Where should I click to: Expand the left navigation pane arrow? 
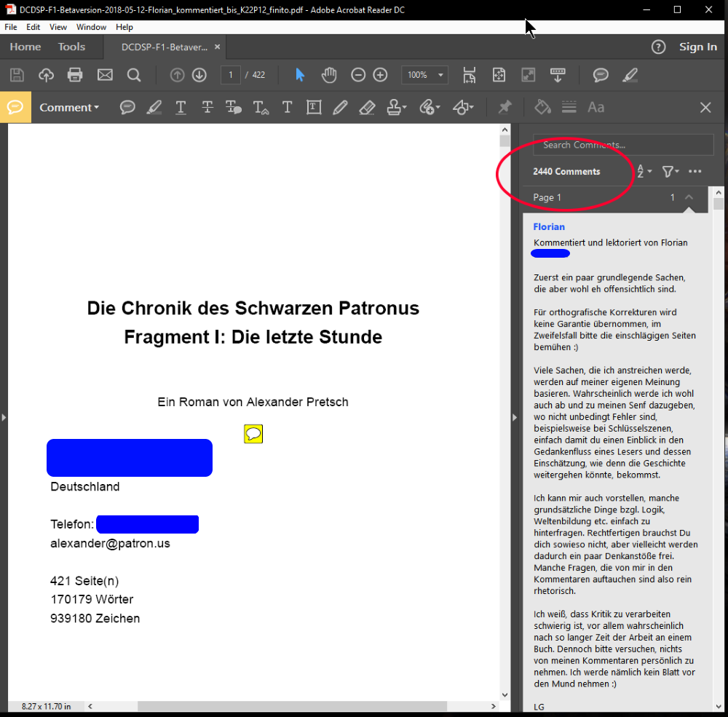pos(4,417)
